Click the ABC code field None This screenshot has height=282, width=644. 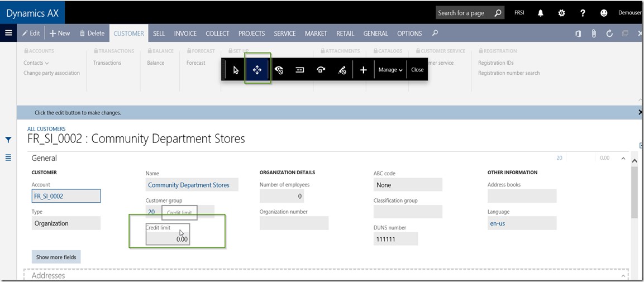(x=408, y=185)
